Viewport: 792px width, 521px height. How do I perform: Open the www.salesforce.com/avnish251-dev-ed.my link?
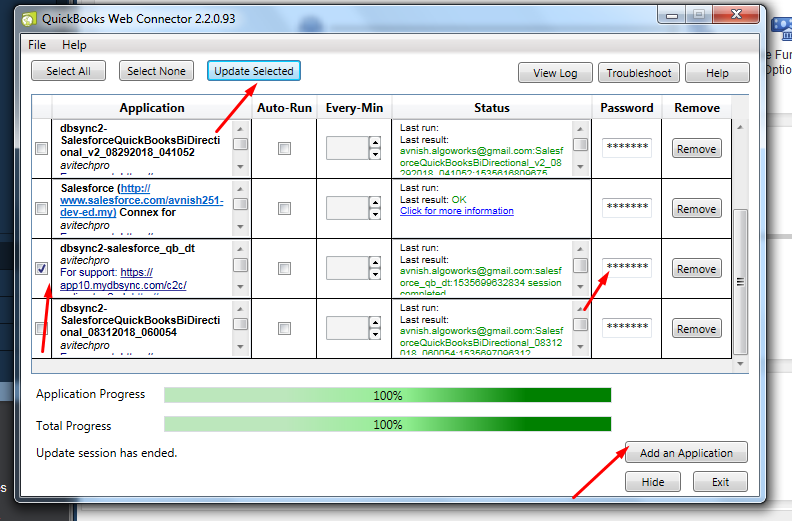tap(141, 200)
